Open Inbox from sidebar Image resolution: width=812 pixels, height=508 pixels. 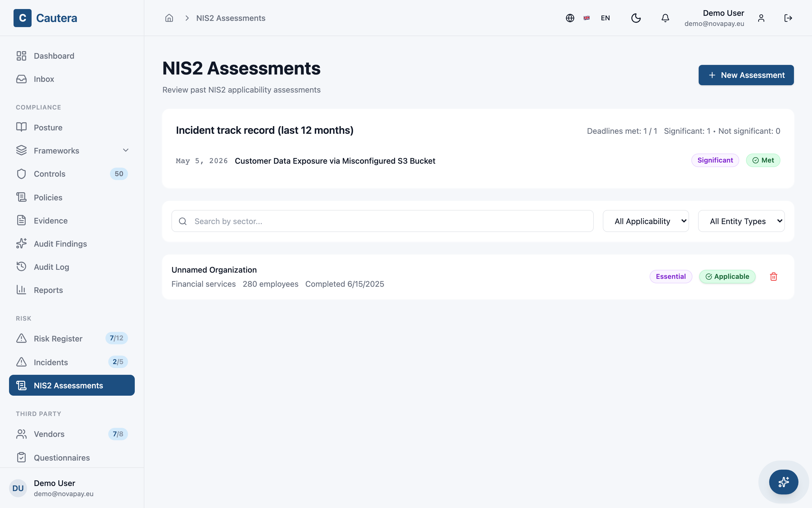pos(72,79)
